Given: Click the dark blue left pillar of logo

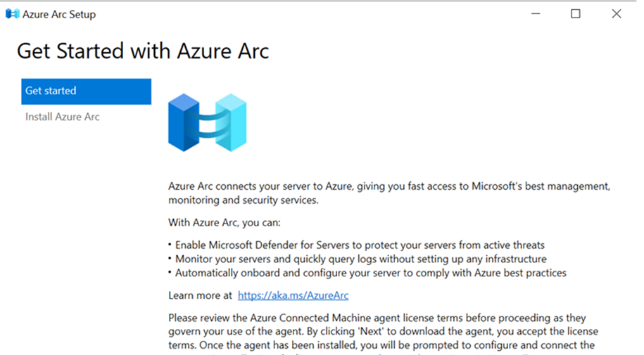Looking at the screenshot, I should (x=183, y=122).
